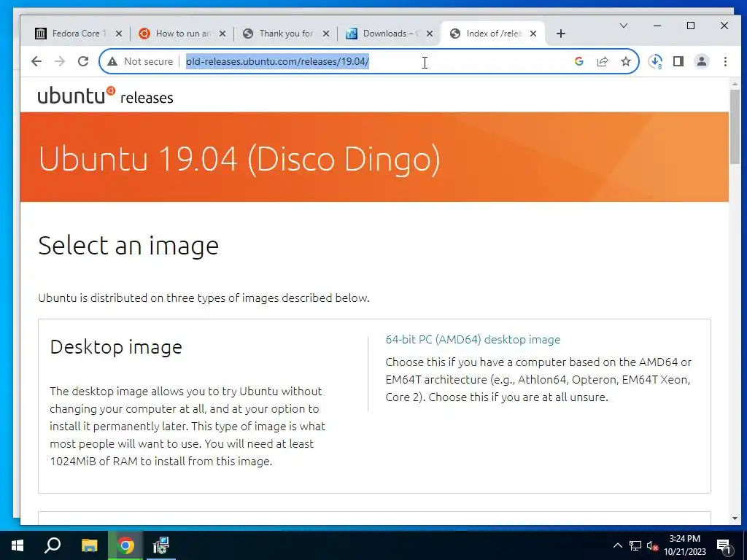Open File Explorer from the taskbar
The width and height of the screenshot is (747, 560).
click(89, 545)
